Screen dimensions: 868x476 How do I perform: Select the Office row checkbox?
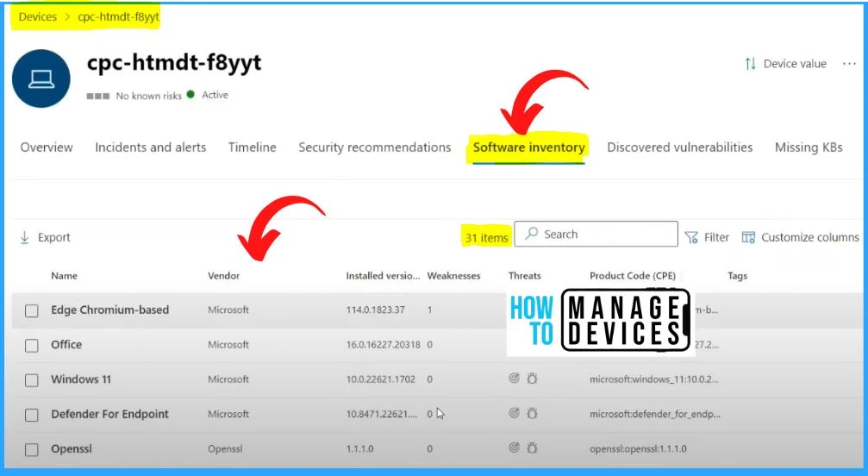point(32,346)
